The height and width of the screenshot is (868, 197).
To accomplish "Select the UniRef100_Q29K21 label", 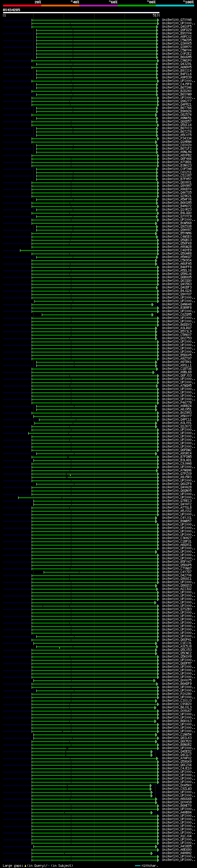I will [x=177, y=196].
